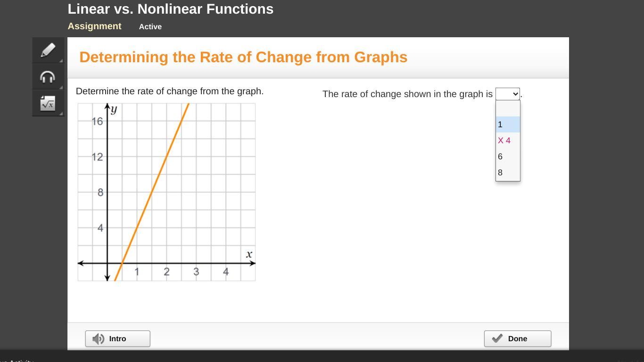
Task: Click the section title Determining the Rate of Change
Action: click(243, 57)
